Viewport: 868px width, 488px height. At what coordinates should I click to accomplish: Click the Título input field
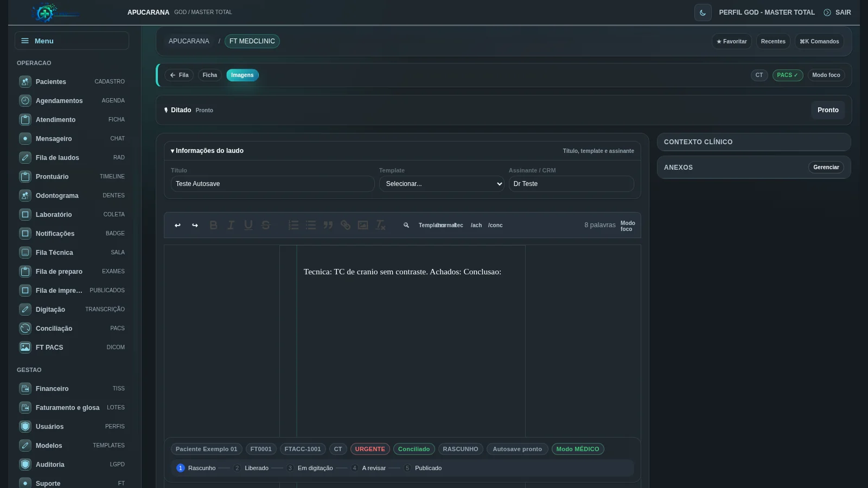coord(272,184)
